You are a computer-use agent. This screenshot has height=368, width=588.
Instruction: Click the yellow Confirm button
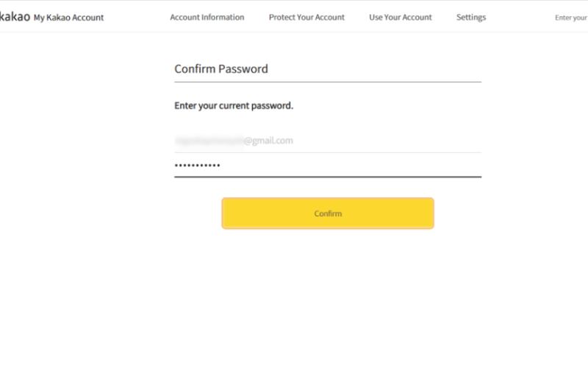point(328,213)
